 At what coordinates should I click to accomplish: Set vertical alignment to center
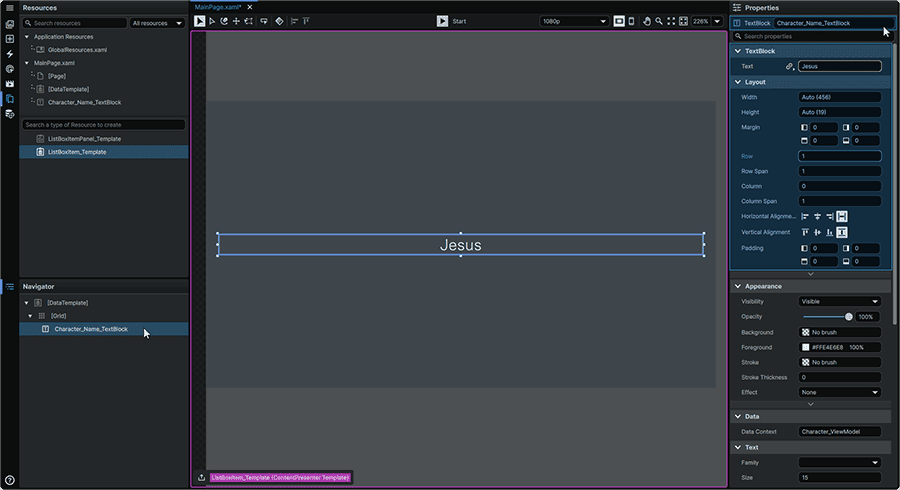(817, 232)
